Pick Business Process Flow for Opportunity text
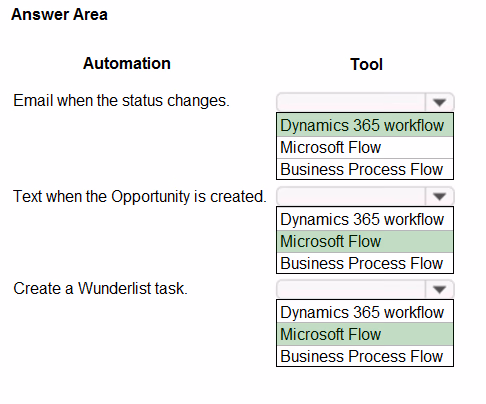The width and height of the screenshot is (486, 404). pos(365,263)
